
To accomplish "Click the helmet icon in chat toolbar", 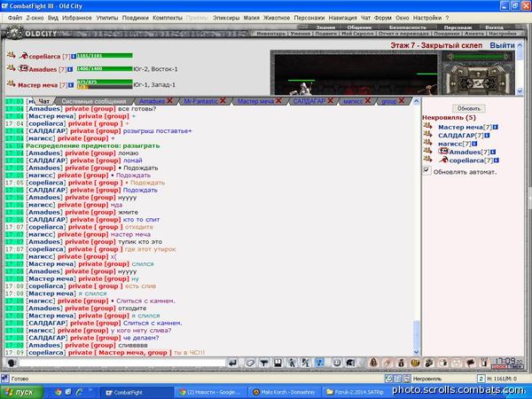I will click(350, 363).
